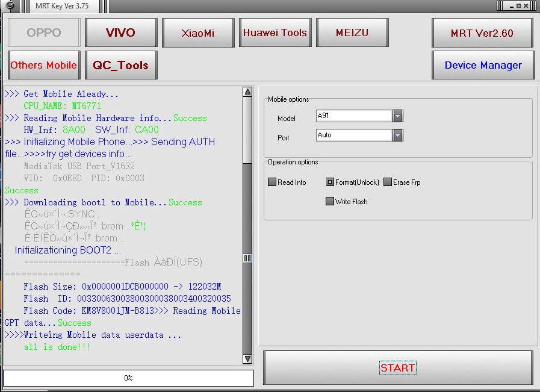Open Device Manager
This screenshot has height=392, width=540.
[483, 65]
